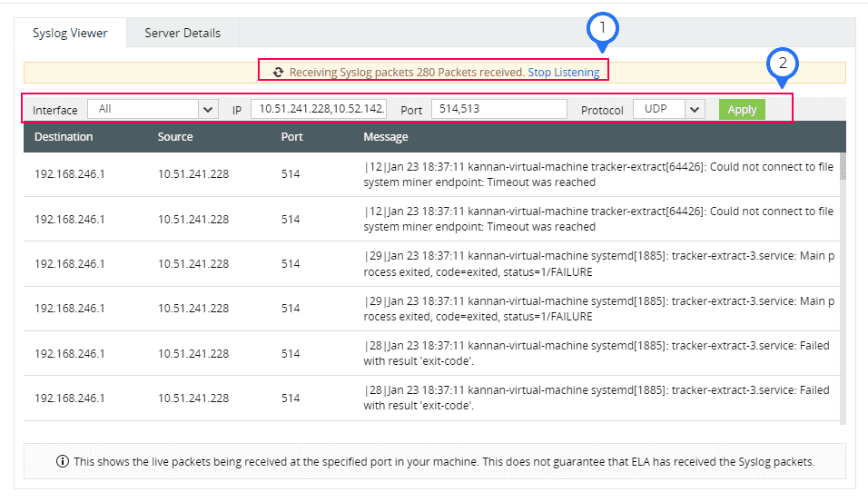Click the message table vertical scrollbar thumb
868x502 pixels.
[843, 167]
